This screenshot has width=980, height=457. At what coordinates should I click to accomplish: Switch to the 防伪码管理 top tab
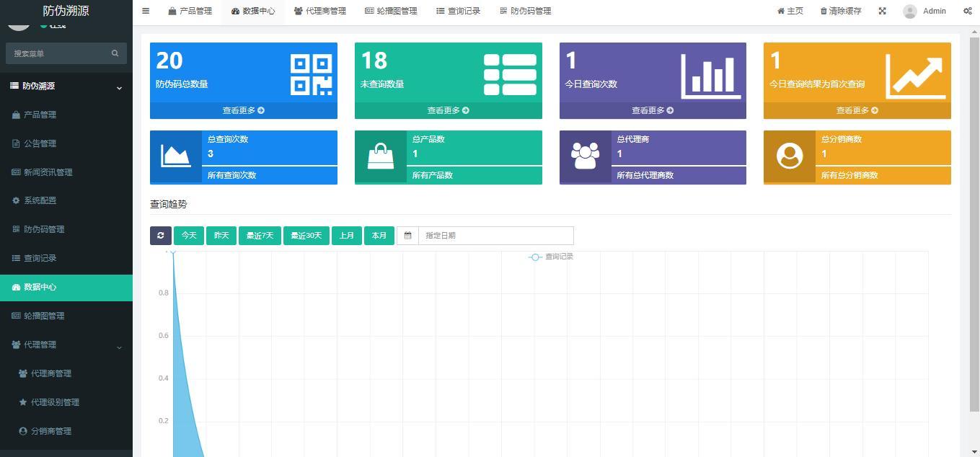526,11
